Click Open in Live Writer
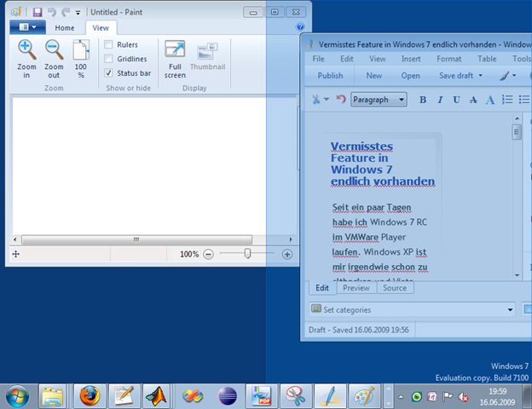 pyautogui.click(x=411, y=75)
